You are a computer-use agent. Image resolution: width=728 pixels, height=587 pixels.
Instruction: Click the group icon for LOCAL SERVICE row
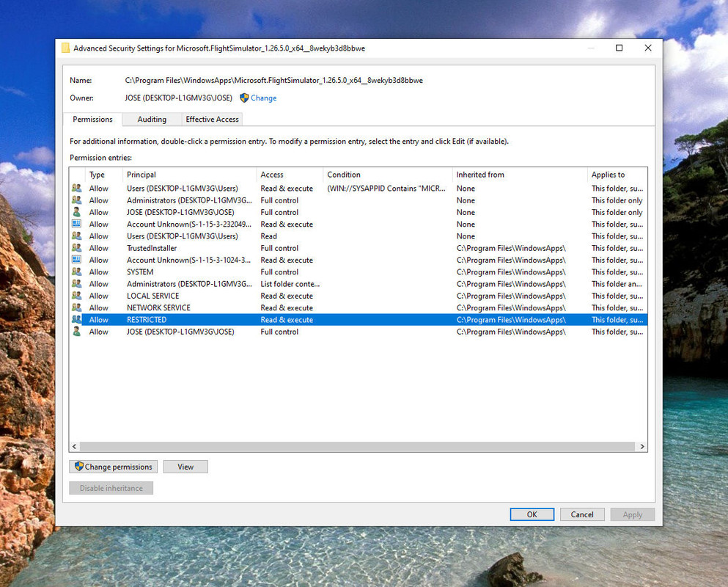pos(76,295)
